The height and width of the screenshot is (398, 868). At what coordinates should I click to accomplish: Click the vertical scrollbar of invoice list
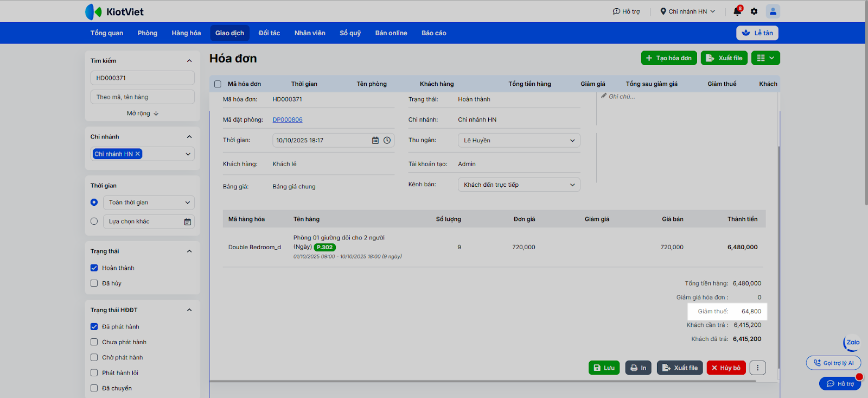[780, 244]
